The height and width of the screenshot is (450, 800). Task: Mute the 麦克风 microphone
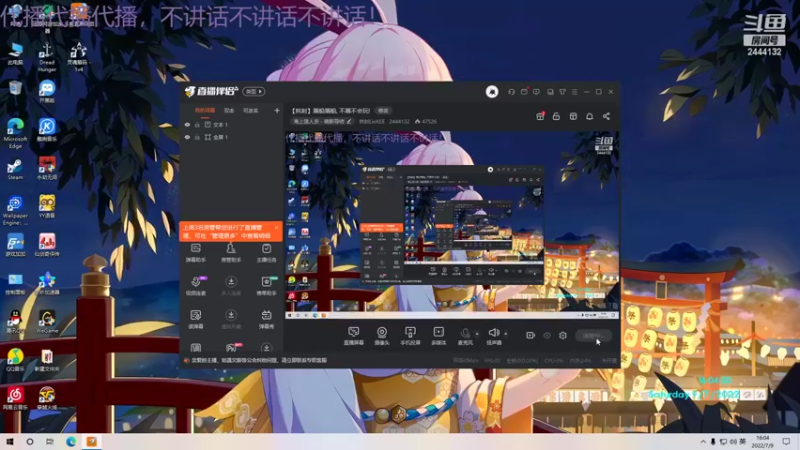pos(465,336)
